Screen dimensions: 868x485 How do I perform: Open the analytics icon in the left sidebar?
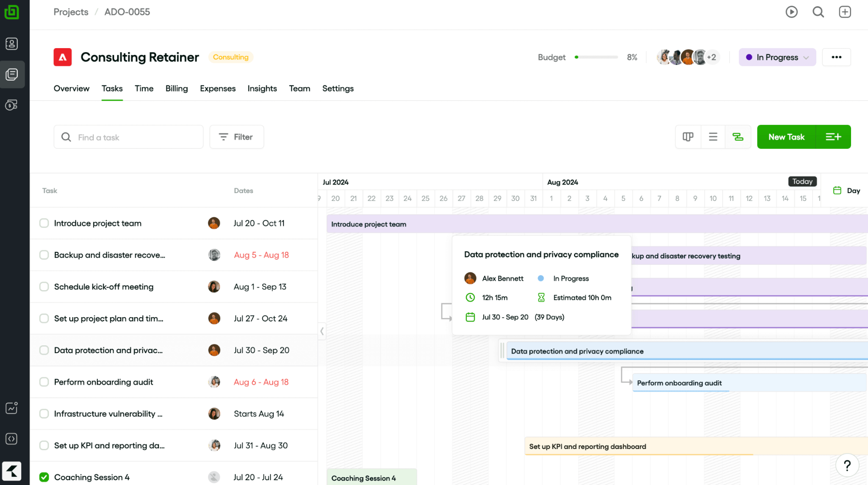coord(12,408)
